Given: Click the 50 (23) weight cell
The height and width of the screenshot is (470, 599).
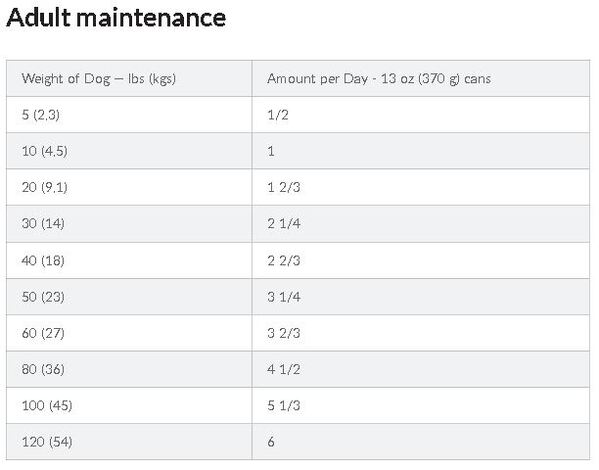Looking at the screenshot, I should click(x=129, y=297).
